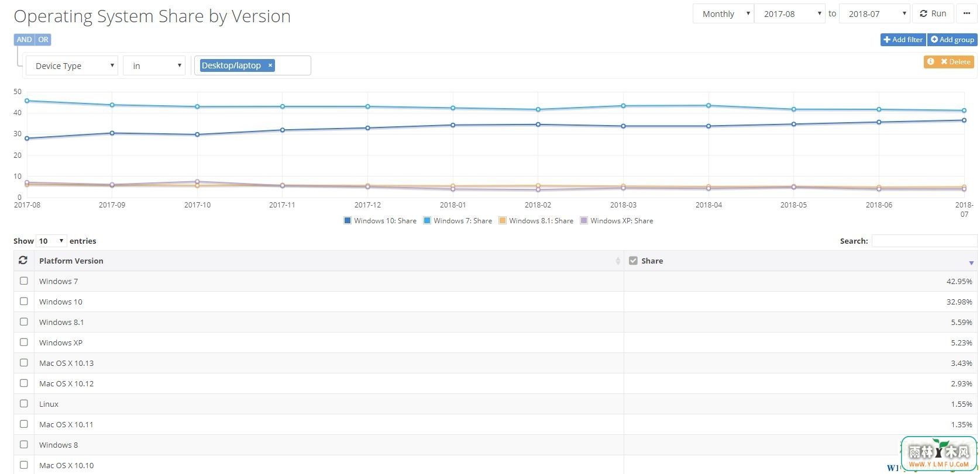This screenshot has width=980, height=474.
Task: Open the 2018-07 end date dropdown
Action: pyautogui.click(x=874, y=13)
